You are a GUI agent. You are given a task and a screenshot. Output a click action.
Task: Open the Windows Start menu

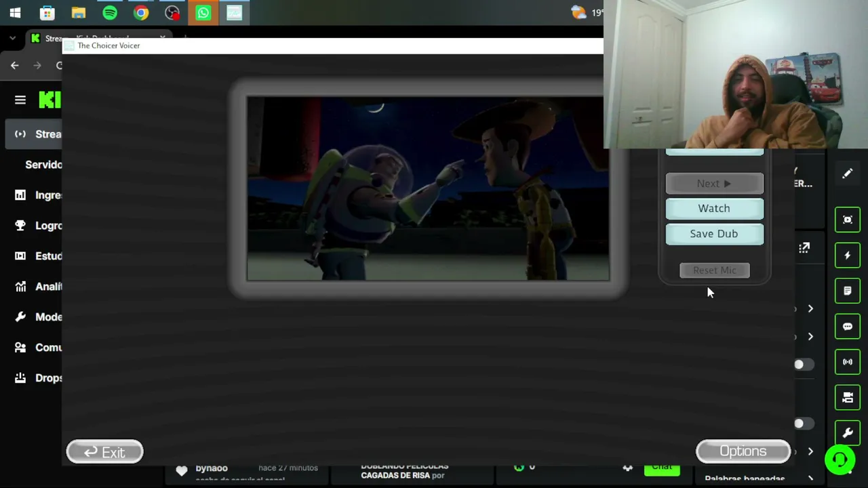tap(15, 13)
